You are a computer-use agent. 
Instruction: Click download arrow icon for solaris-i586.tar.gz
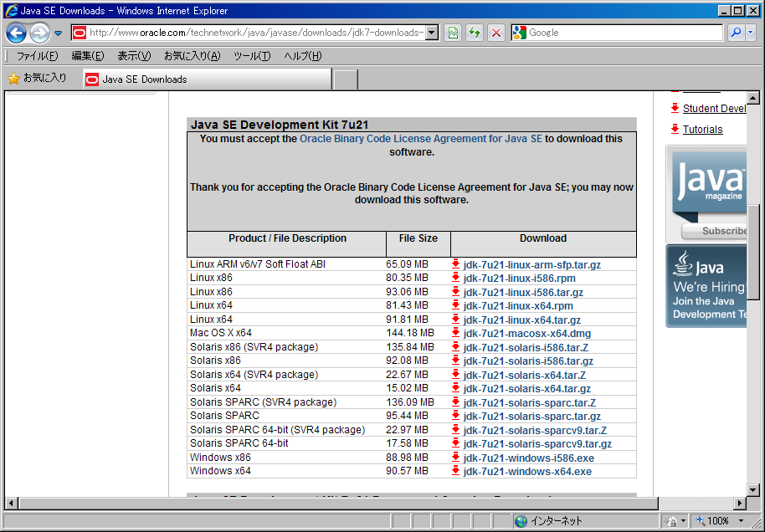tap(455, 361)
